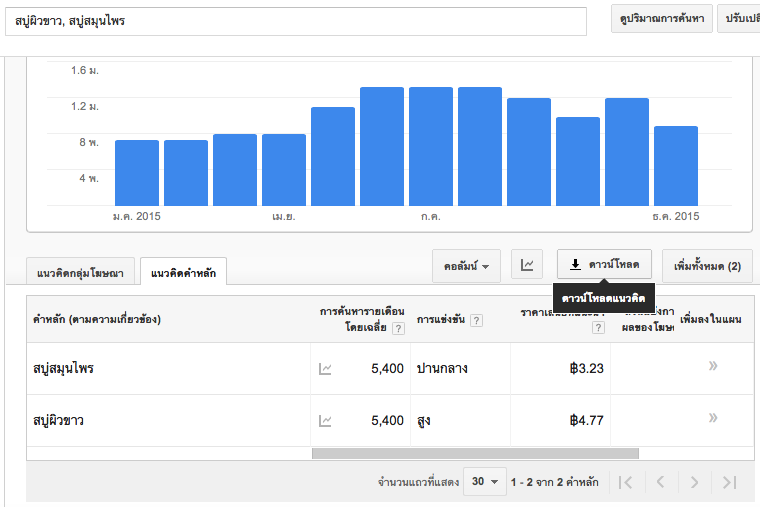Click the chart view toggle icon button

[527, 265]
